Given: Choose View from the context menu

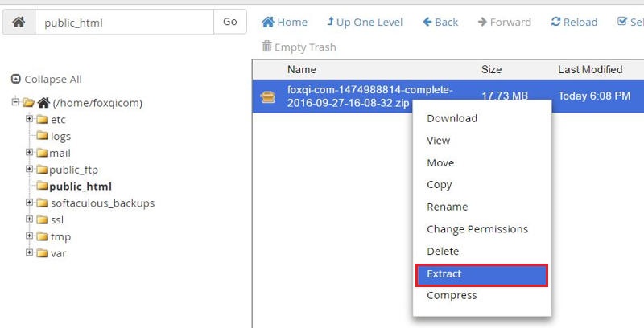Looking at the screenshot, I should click(x=438, y=141).
